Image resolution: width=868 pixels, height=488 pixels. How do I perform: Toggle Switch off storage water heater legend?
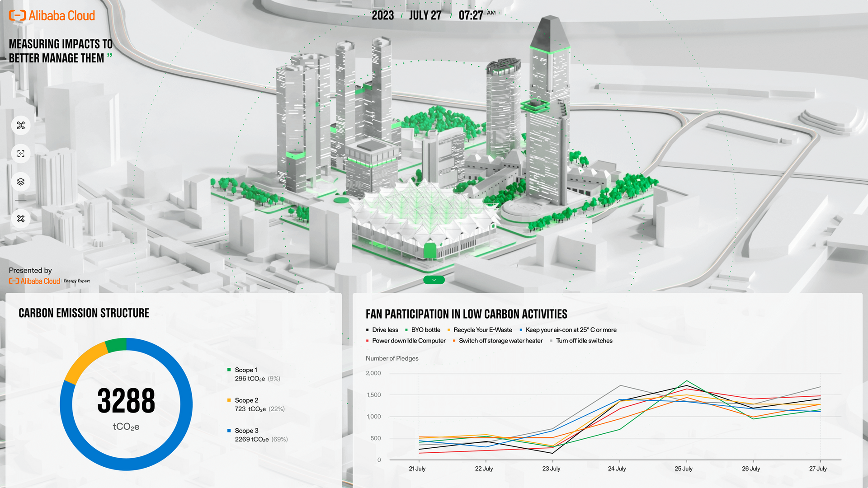pyautogui.click(x=500, y=341)
